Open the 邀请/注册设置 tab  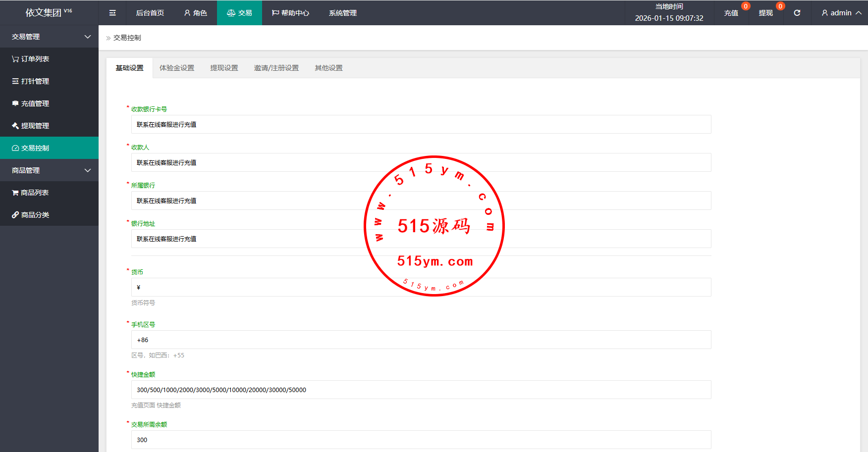(276, 68)
